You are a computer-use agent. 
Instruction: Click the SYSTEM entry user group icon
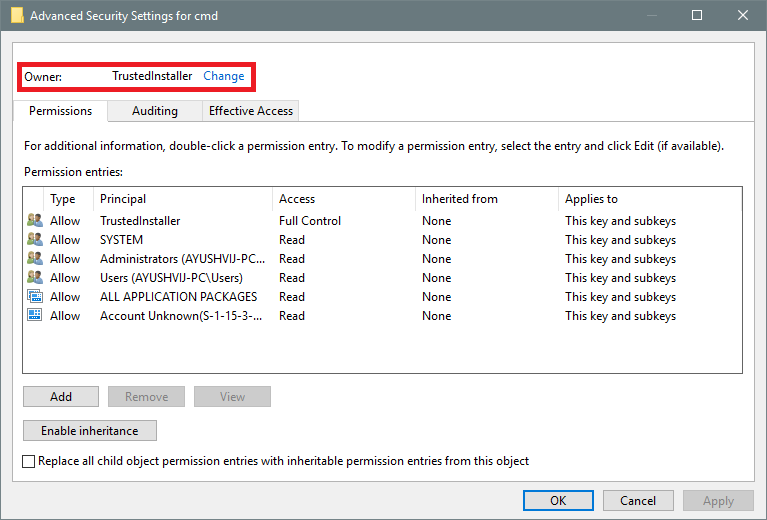coord(35,240)
